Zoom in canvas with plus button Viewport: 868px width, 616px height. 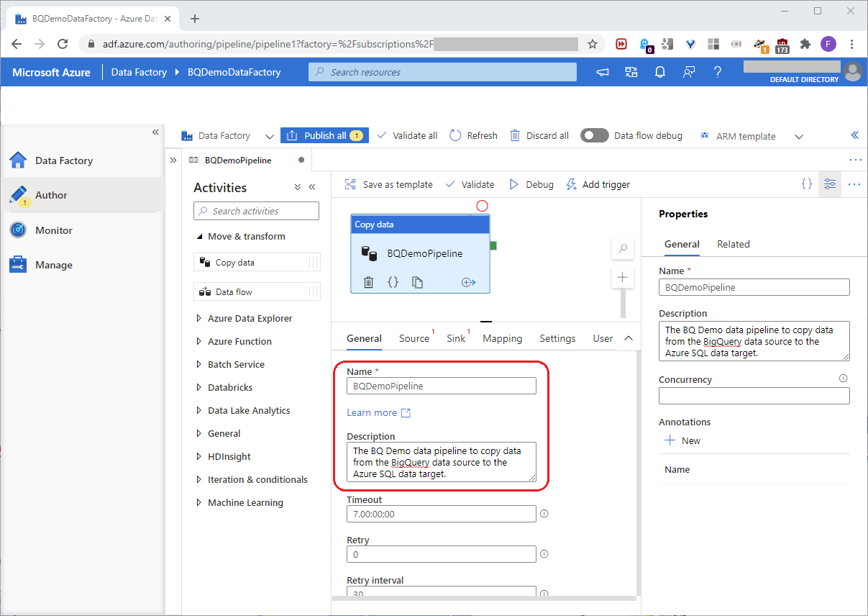click(x=623, y=277)
